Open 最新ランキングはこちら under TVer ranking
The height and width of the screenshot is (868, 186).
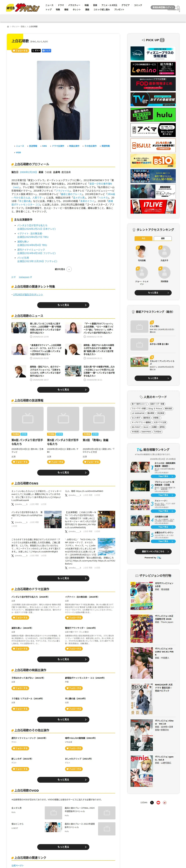pyautogui.click(x=153, y=552)
